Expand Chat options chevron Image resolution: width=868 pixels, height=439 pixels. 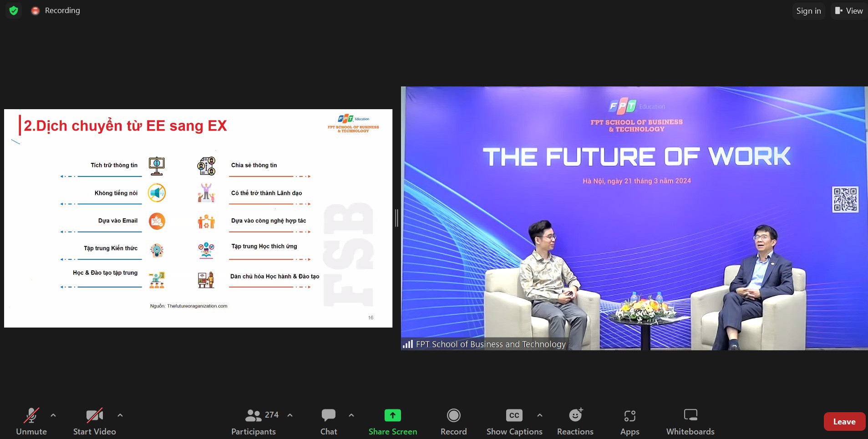pyautogui.click(x=351, y=415)
